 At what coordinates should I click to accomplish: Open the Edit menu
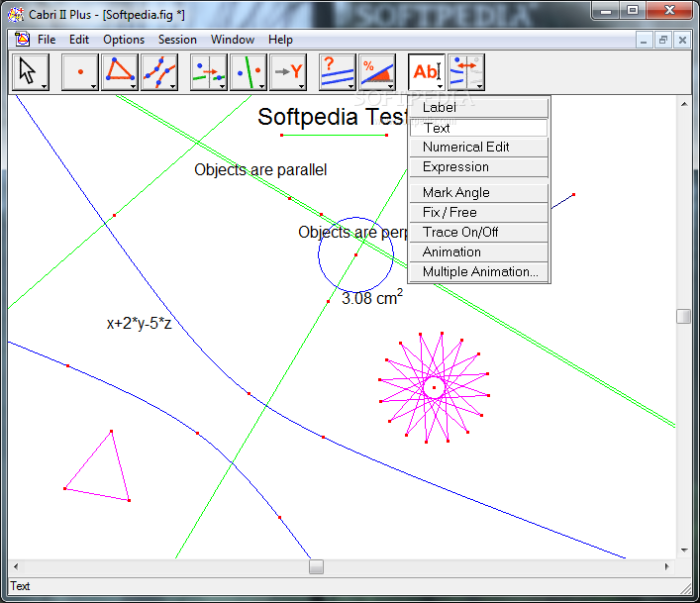(79, 40)
